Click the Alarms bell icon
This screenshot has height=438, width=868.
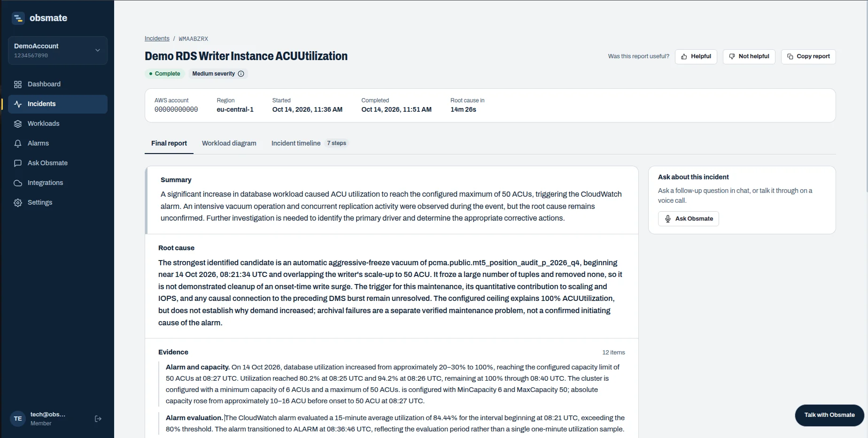tap(18, 144)
